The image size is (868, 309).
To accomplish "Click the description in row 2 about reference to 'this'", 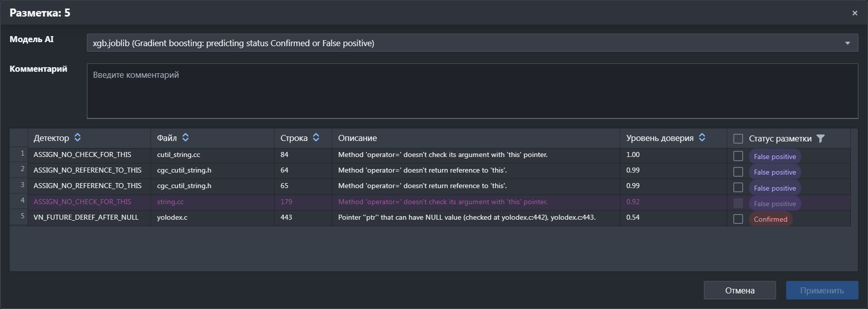I will pyautogui.click(x=423, y=170).
